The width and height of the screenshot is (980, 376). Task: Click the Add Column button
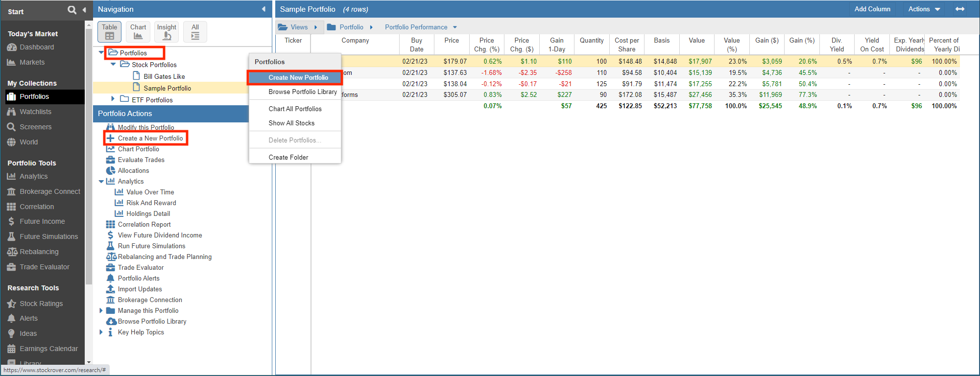[872, 9]
